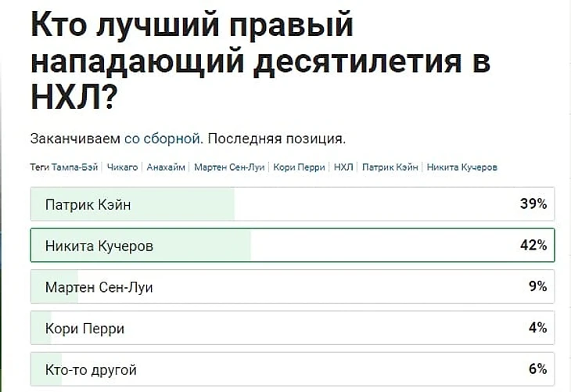Open the НХЛ tag
Viewport: 571px width, 392px height.
click(343, 167)
